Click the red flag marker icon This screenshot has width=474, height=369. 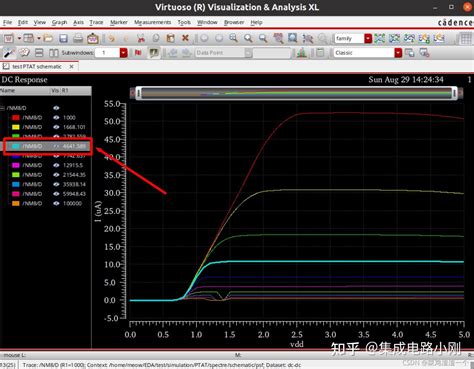coord(138,53)
